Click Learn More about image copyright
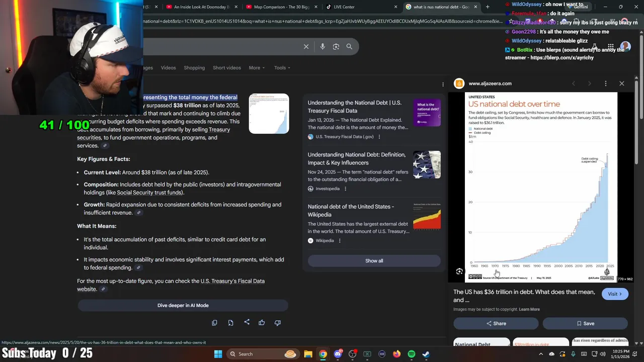This screenshot has height=362, width=644. click(x=529, y=309)
